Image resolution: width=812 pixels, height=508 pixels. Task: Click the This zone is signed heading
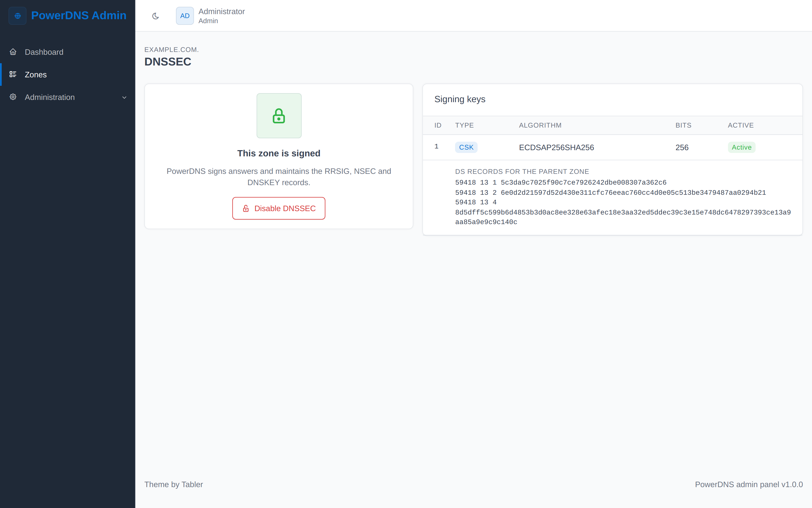coord(279,153)
